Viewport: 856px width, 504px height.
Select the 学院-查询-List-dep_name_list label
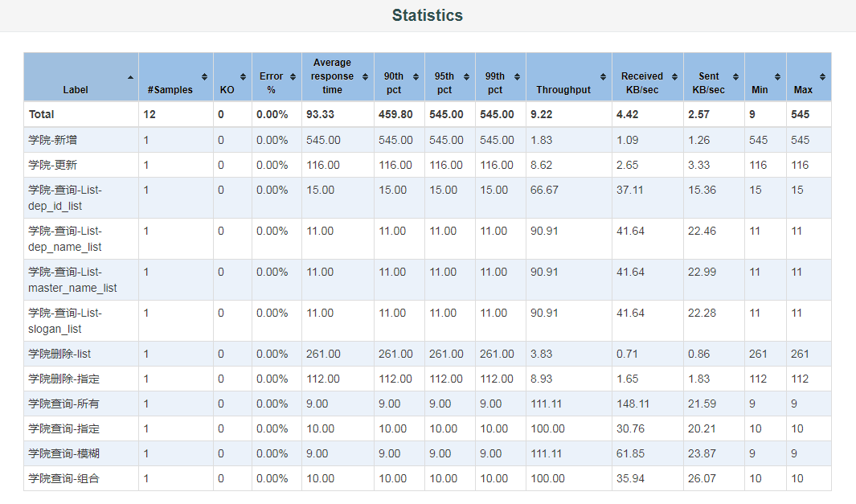[x=65, y=239]
